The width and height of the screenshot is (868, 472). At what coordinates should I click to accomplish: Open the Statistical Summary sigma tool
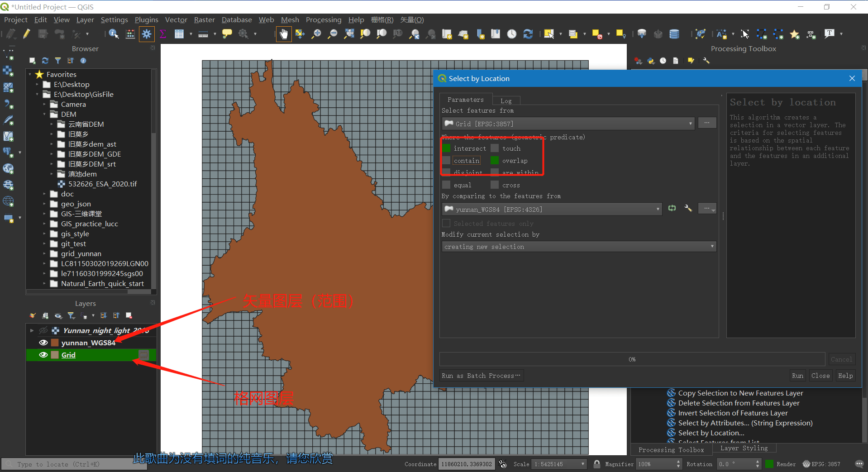[163, 34]
